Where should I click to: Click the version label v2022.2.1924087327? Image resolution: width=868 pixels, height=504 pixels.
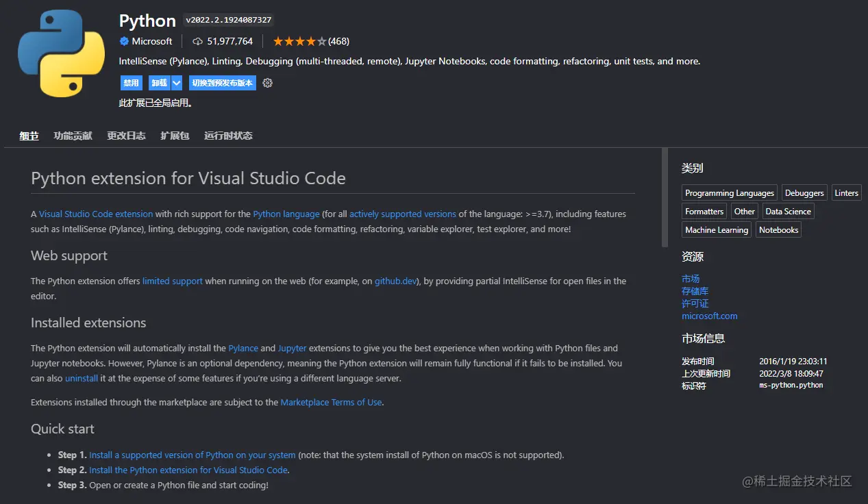point(228,21)
